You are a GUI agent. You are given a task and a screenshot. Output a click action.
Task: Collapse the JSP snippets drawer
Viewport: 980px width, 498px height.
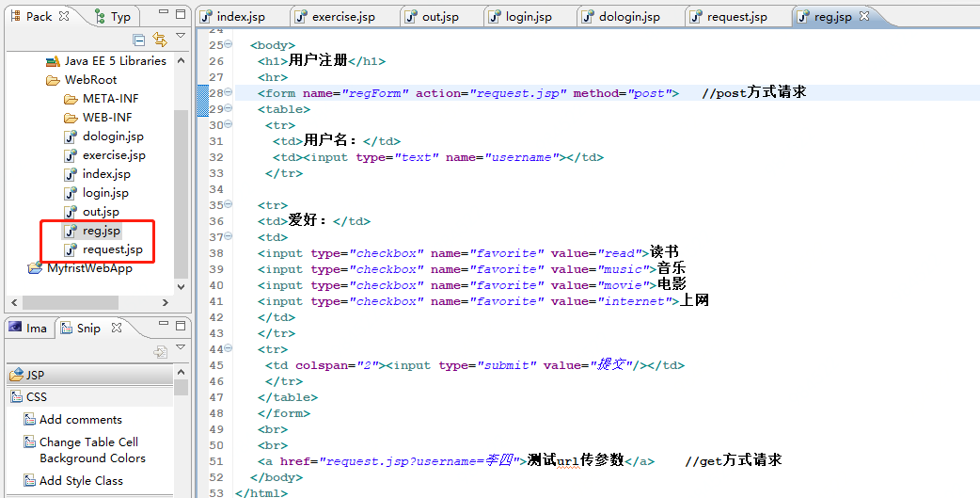coord(90,375)
